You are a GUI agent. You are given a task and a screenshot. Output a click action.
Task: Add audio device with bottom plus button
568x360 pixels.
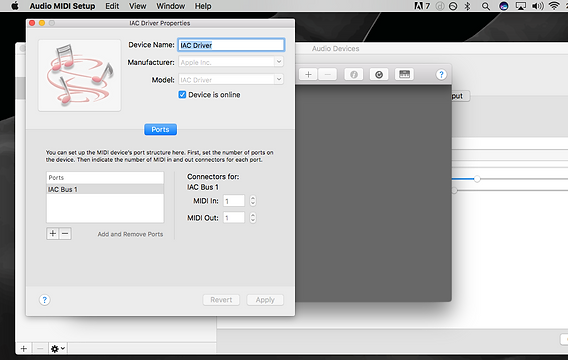click(24, 348)
